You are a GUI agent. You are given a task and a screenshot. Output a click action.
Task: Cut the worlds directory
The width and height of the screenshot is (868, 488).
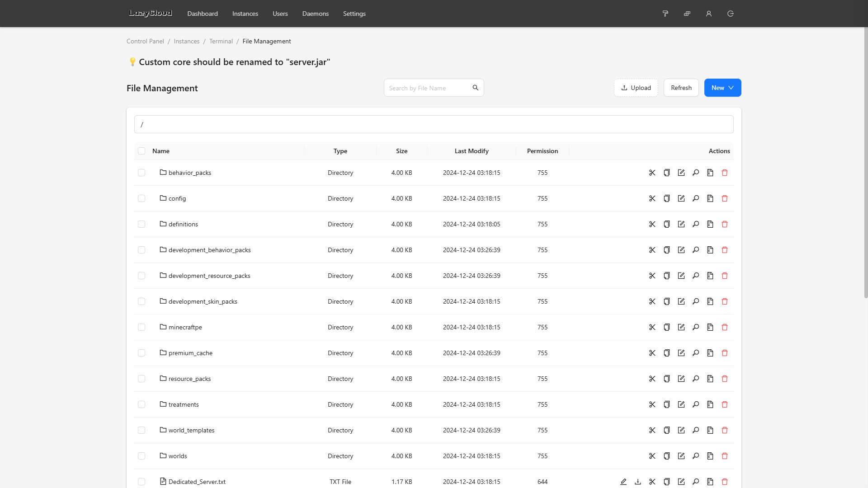652,456
